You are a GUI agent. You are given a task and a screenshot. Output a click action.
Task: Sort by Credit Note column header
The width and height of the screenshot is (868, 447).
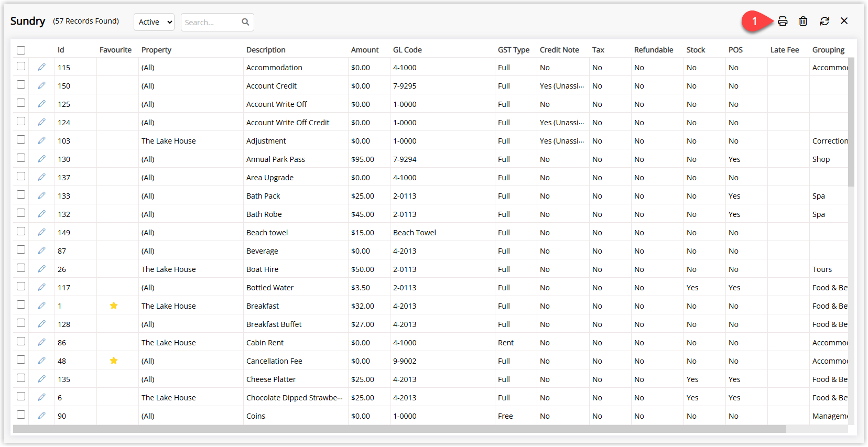click(x=559, y=50)
